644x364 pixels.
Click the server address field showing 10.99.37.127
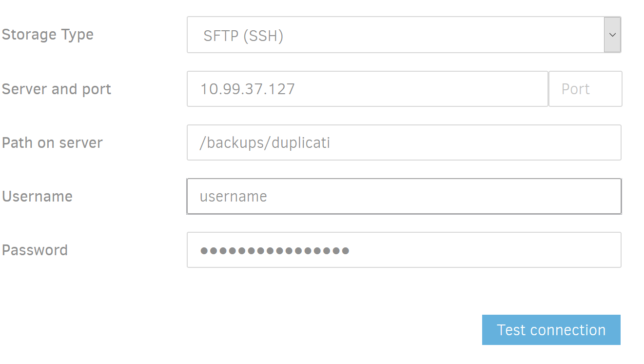pos(367,89)
